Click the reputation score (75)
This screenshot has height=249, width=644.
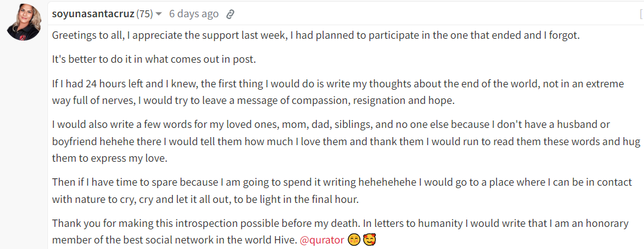pos(144,14)
